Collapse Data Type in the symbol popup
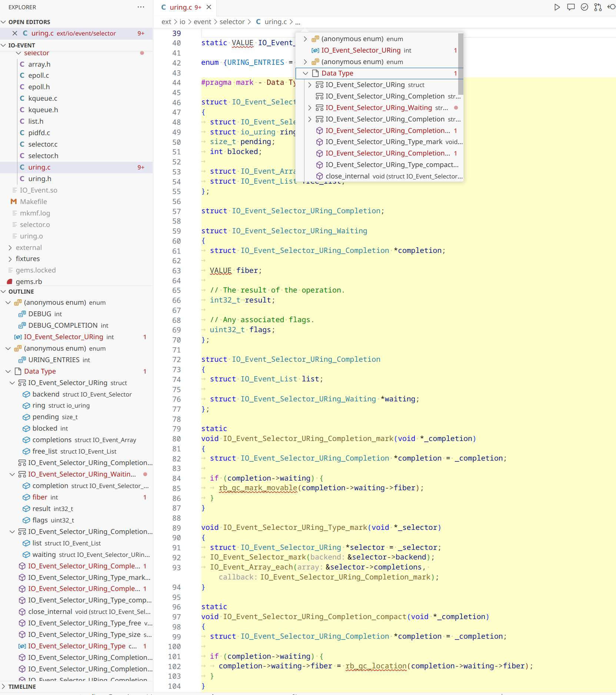 306,73
